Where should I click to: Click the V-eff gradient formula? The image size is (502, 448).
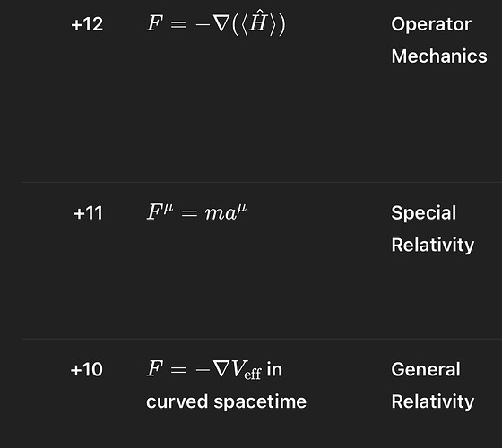(x=204, y=369)
